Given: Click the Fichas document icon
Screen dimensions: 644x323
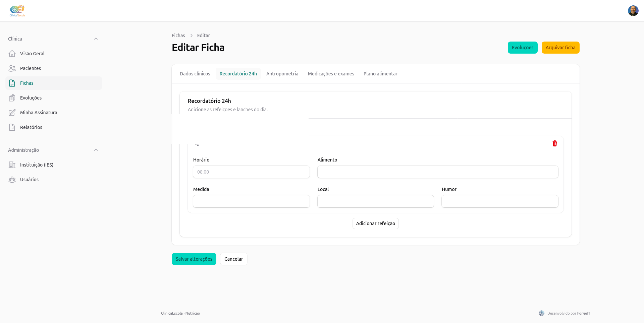Looking at the screenshot, I should pyautogui.click(x=12, y=83).
